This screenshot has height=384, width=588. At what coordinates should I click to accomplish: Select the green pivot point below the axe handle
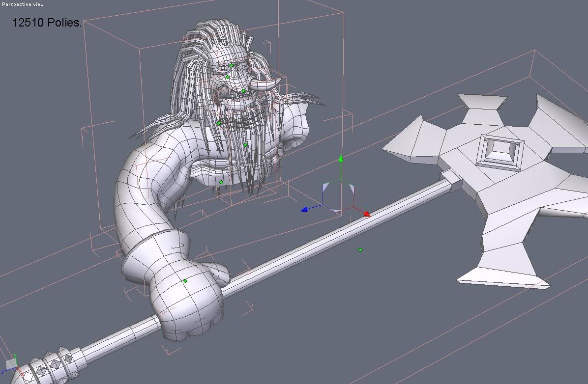click(360, 250)
